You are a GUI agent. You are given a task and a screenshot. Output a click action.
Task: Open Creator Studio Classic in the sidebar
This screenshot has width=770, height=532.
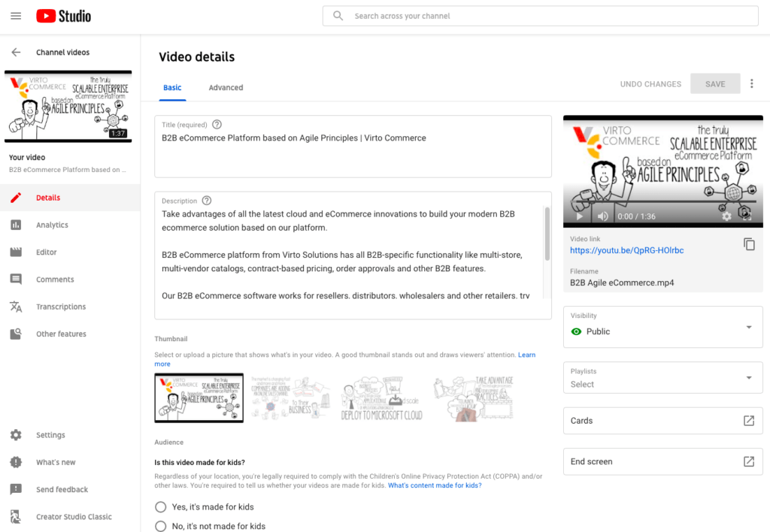coord(70,517)
